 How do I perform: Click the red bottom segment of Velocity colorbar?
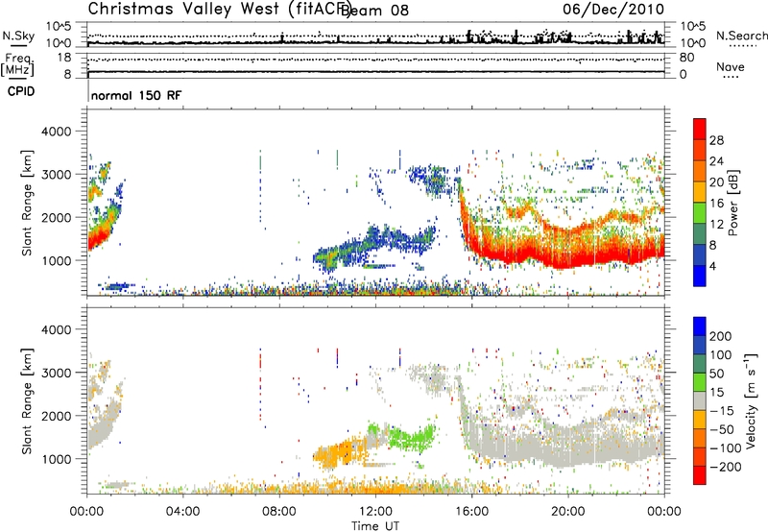click(700, 475)
